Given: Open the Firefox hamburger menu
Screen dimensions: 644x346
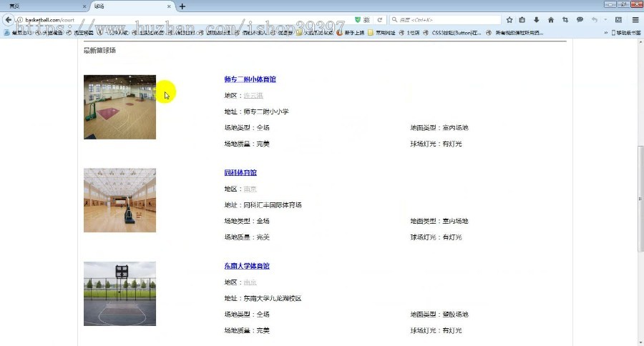Looking at the screenshot, I should click(635, 20).
